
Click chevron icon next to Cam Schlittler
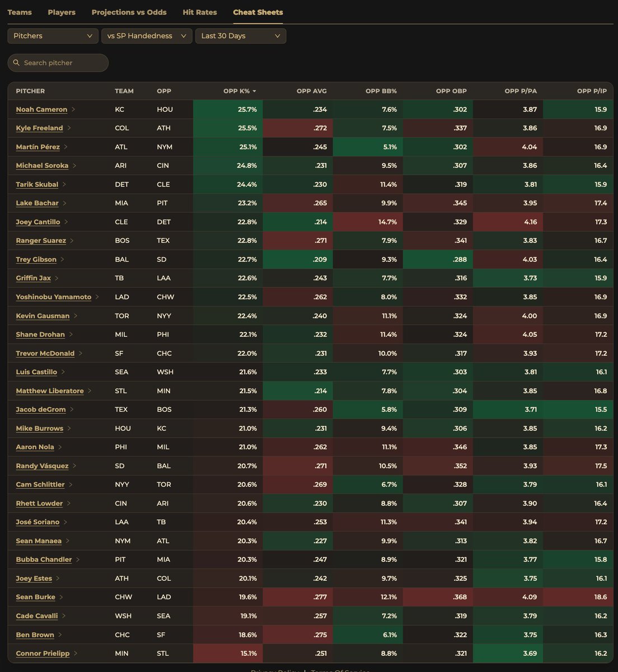click(x=71, y=484)
